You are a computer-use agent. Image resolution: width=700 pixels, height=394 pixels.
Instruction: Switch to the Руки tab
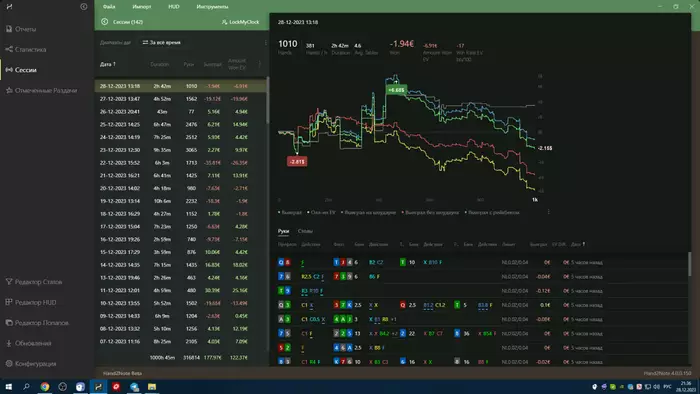[x=283, y=231]
